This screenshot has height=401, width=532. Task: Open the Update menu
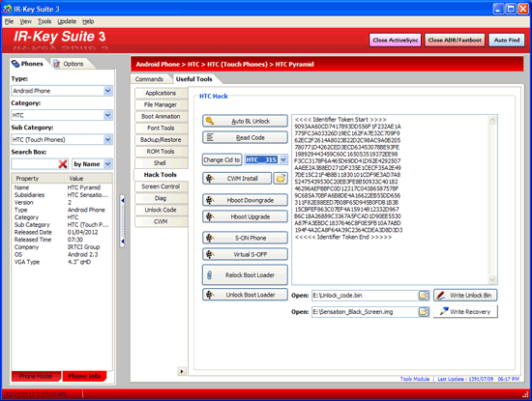tap(67, 21)
